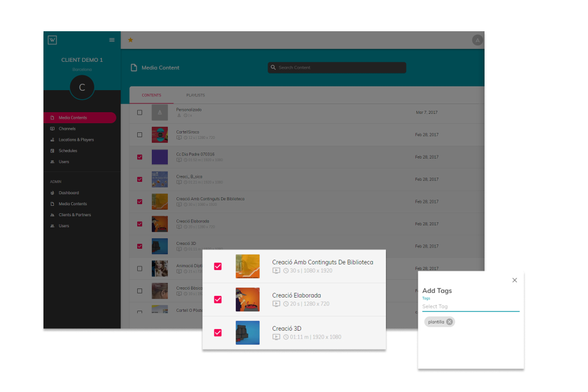Open zoomed Creació Amb Continguts thumbnail
Screen dimensions: 588x392
247,266
